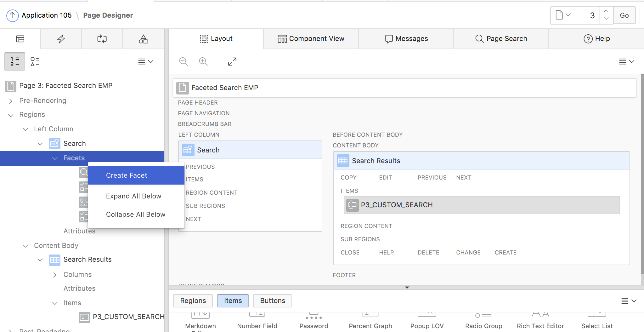Show the Buttons gallery
Image resolution: width=644 pixels, height=332 pixels.
(x=273, y=301)
